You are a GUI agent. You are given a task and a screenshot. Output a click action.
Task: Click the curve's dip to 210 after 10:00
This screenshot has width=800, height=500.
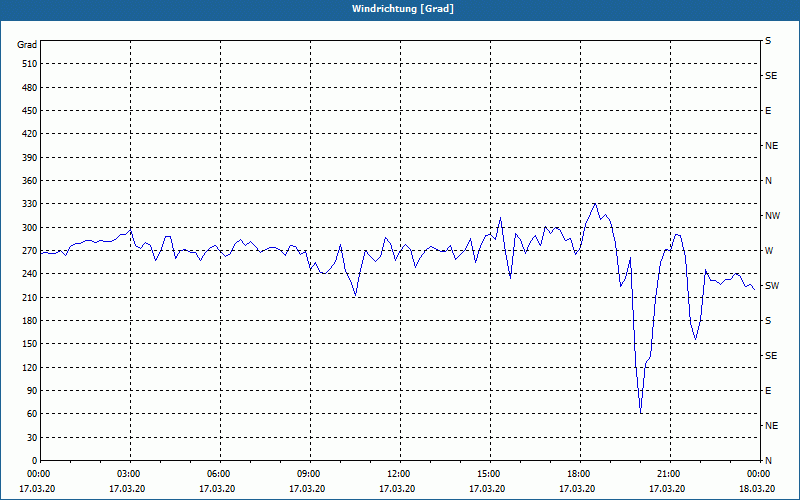point(355,295)
